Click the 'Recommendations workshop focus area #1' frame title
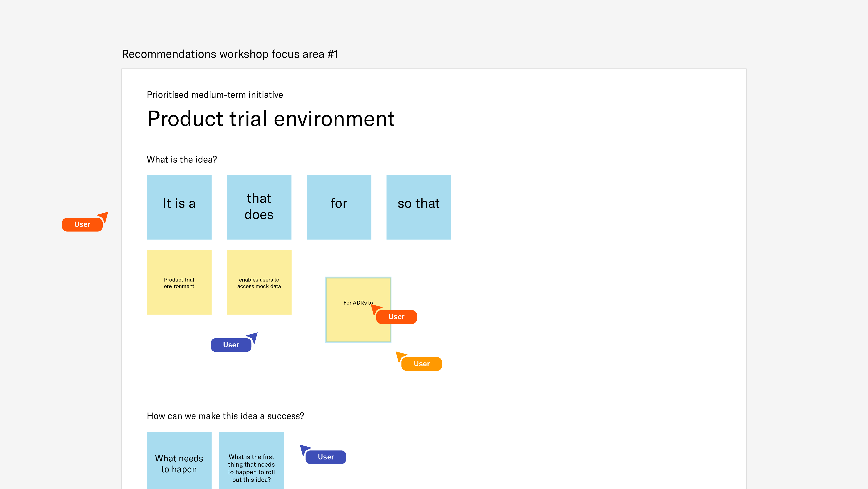The height and width of the screenshot is (489, 868). (x=229, y=54)
